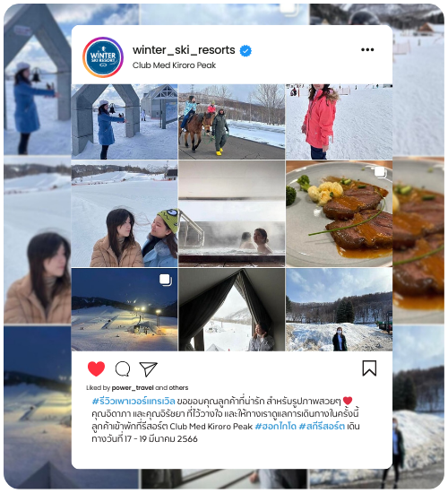Open the window curtain view photo
This screenshot has height=493, width=448.
coord(232,310)
